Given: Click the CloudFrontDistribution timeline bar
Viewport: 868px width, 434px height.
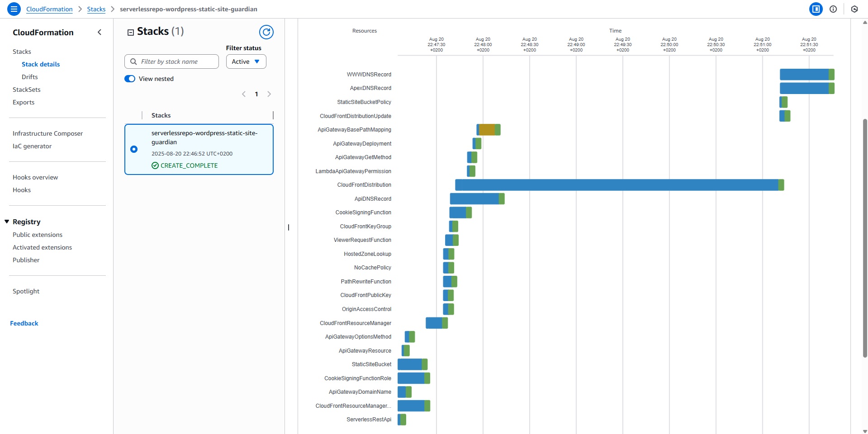Looking at the screenshot, I should coord(619,185).
